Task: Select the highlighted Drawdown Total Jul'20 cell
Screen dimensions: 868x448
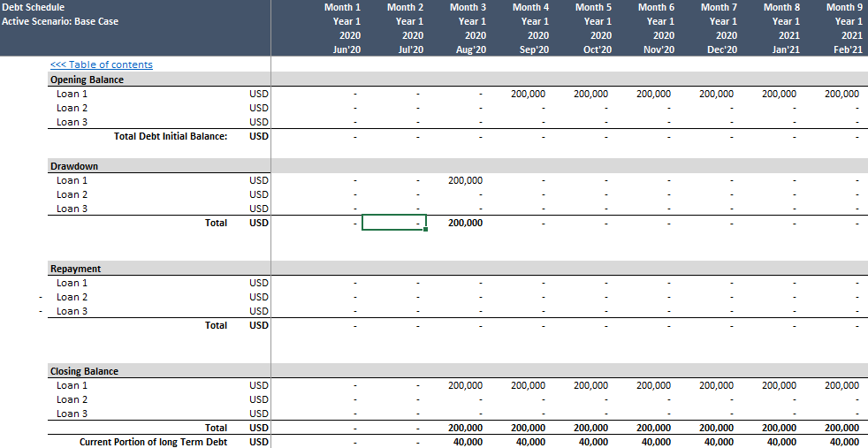Action: 394,223
